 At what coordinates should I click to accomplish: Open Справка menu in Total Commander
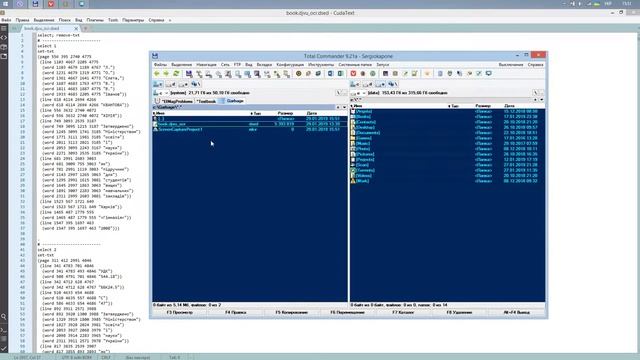pos(535,65)
